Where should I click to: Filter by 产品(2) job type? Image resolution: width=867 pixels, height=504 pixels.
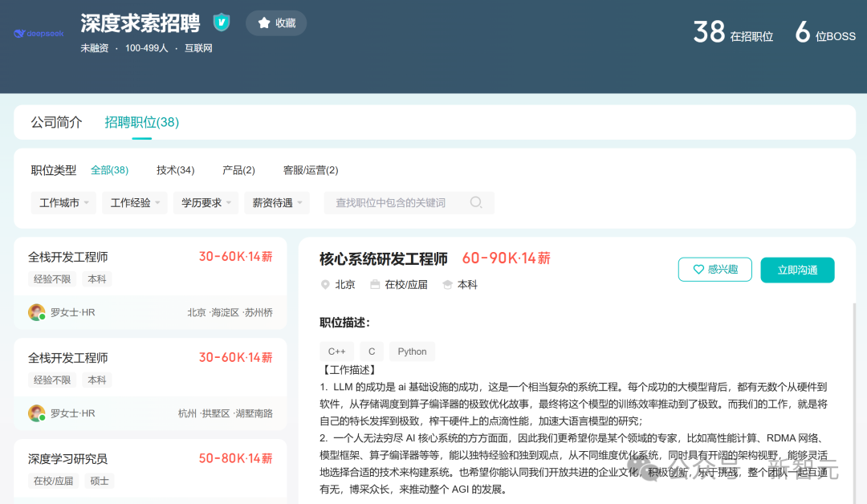click(x=239, y=170)
